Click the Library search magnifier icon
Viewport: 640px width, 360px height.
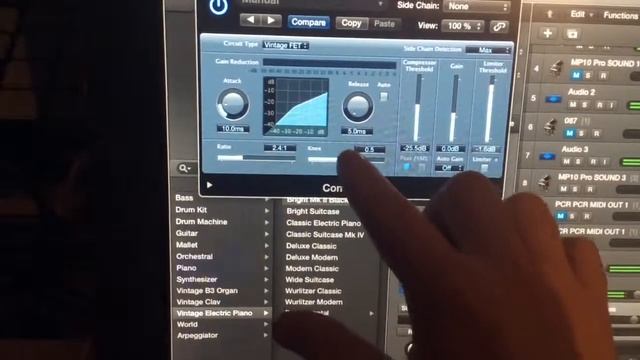point(183,168)
